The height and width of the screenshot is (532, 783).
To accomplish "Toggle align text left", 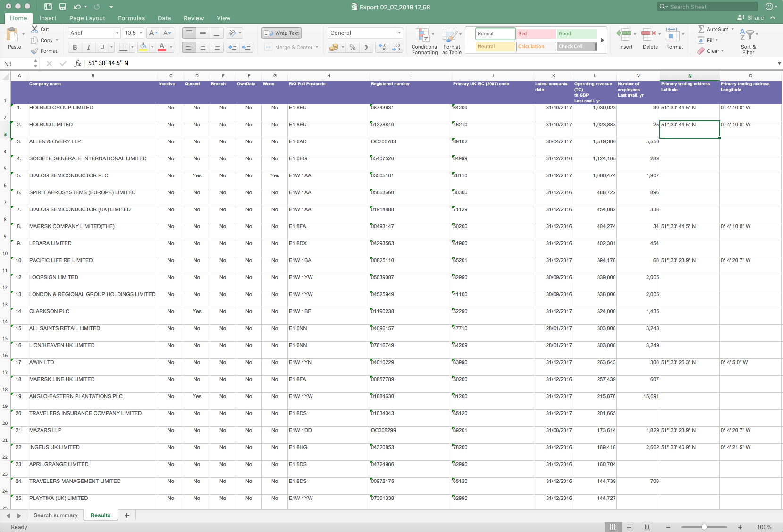I will [189, 47].
